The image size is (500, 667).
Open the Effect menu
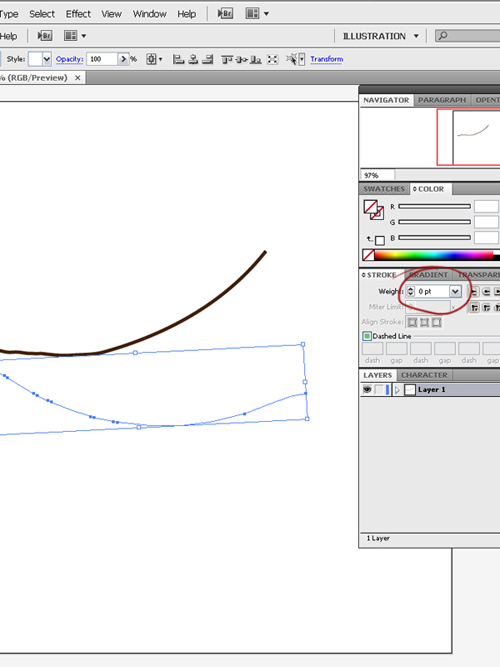[78, 14]
